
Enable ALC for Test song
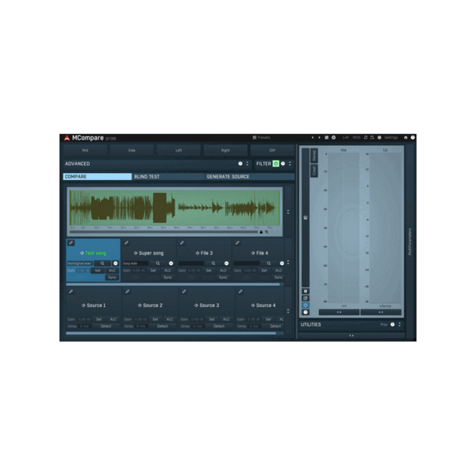pos(112,271)
